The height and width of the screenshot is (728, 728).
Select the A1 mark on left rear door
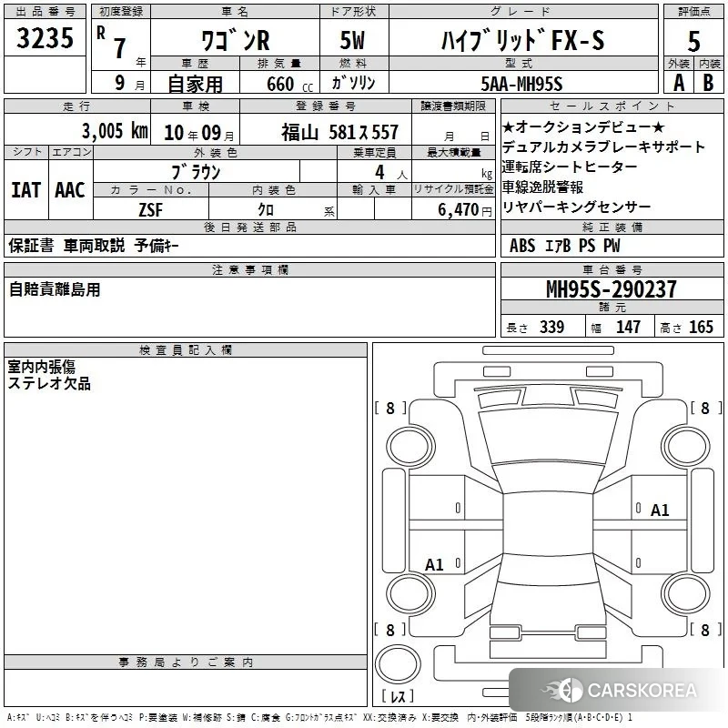pos(434,564)
